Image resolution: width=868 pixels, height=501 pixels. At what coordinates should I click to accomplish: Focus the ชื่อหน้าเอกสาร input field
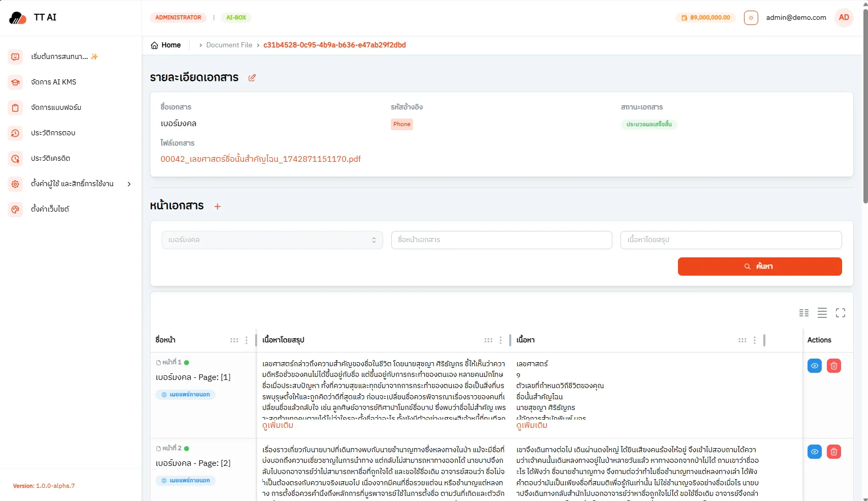502,240
